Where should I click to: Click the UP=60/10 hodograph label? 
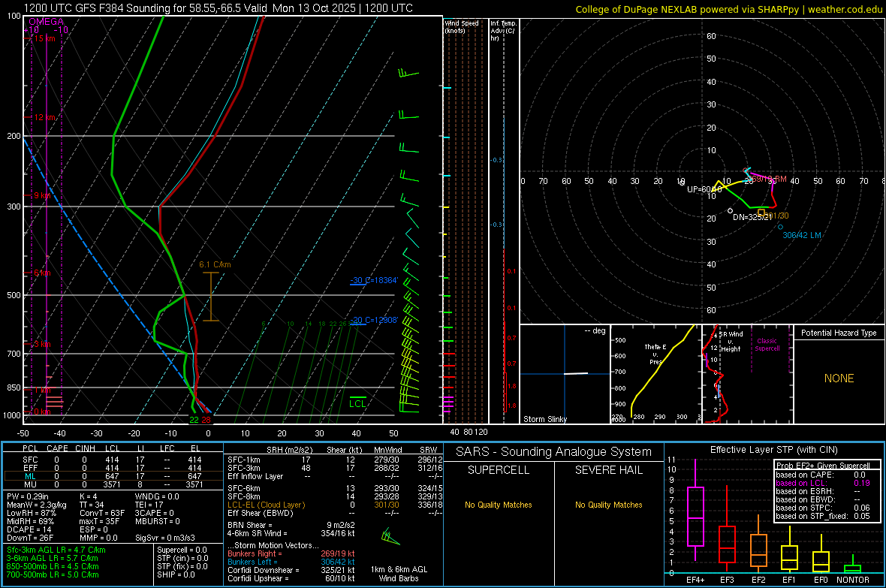pyautogui.click(x=704, y=189)
